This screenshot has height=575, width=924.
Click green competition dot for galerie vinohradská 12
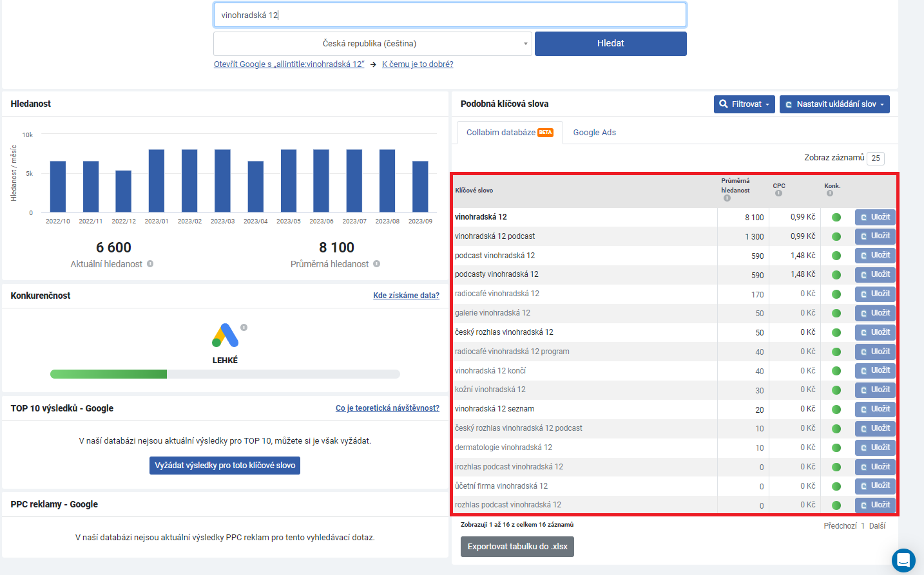tap(836, 313)
